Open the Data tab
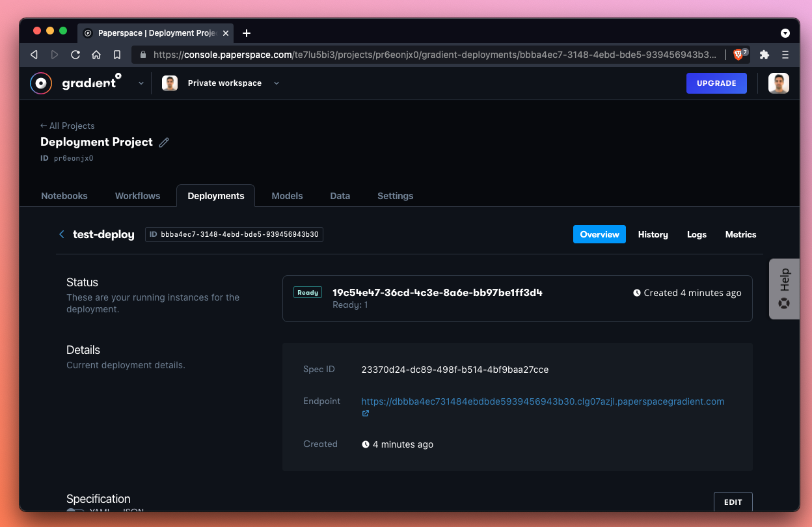This screenshot has height=527, width=812. 340,196
